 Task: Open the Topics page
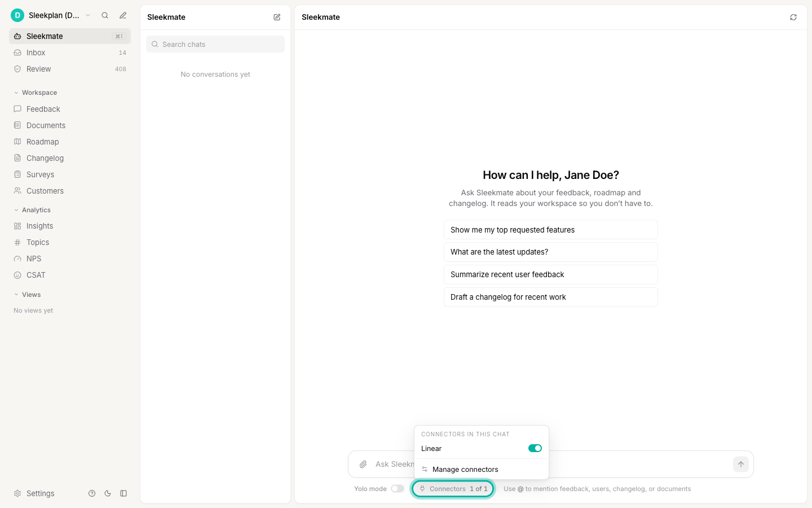[x=70, y=242]
